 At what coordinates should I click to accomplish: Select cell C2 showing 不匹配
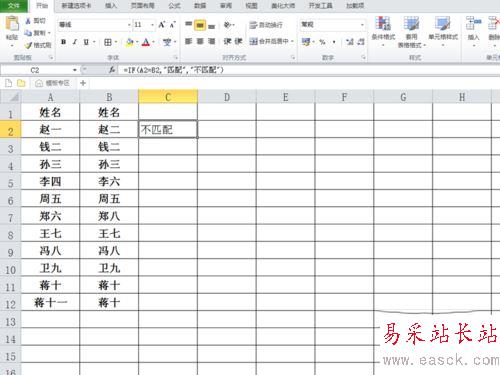click(x=168, y=129)
